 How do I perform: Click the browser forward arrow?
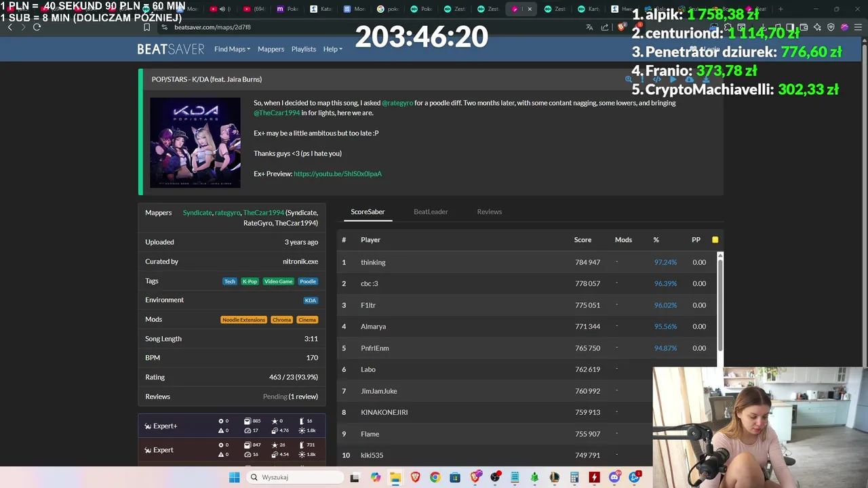click(x=23, y=27)
